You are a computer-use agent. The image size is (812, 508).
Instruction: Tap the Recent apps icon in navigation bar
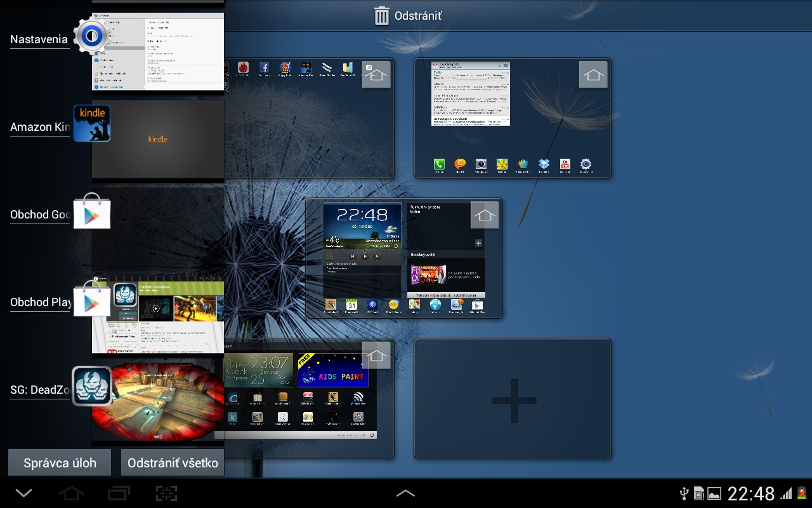pos(119,492)
